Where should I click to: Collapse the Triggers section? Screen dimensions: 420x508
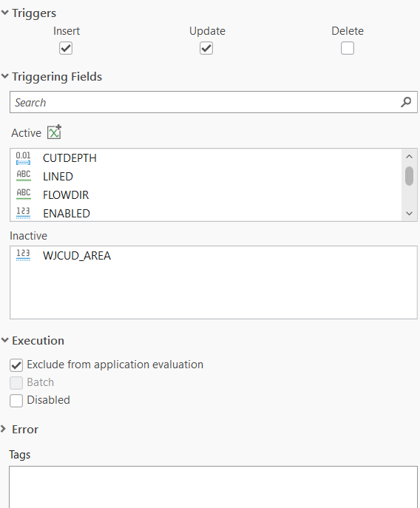(5, 13)
